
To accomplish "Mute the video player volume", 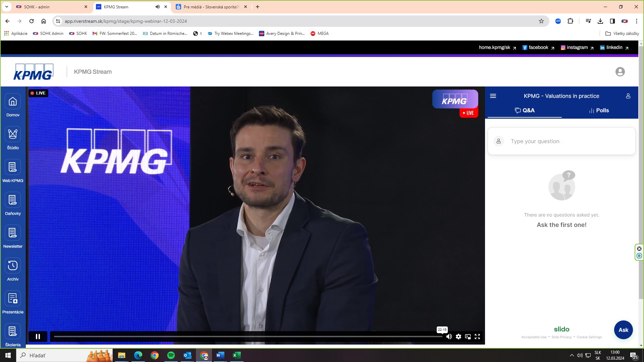I will point(449,337).
